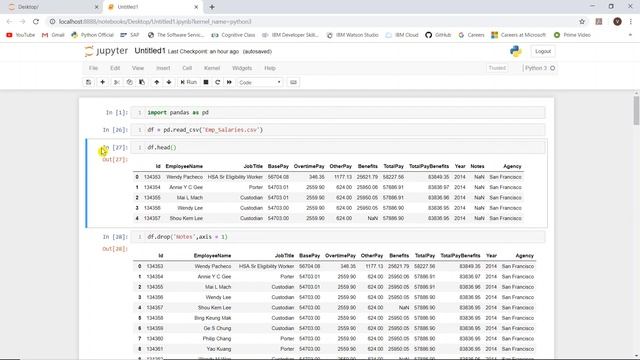Open the View menu
640x360 pixels.
138,68
